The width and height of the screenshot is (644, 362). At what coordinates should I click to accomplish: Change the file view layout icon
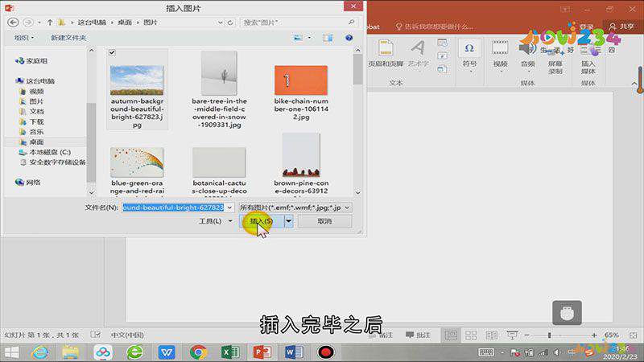[x=298, y=38]
